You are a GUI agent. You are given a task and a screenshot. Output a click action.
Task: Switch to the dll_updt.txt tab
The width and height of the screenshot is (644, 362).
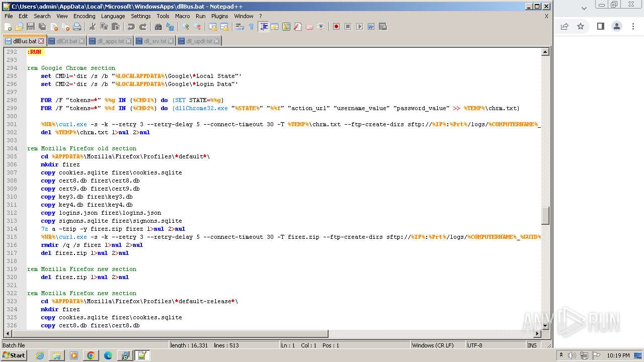click(199, 41)
